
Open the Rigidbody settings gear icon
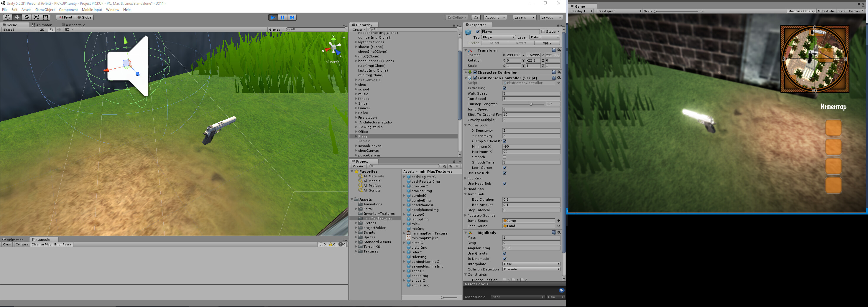coord(559,232)
